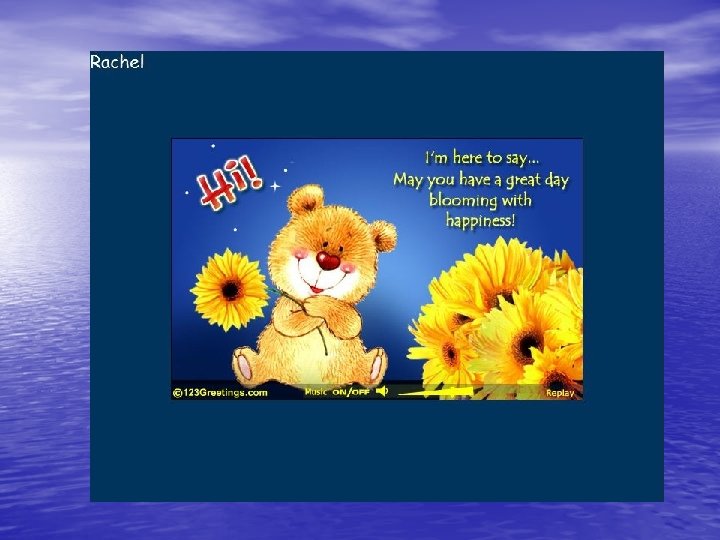Turn music ON in the greeting card
This screenshot has height=540, width=720.
click(339, 392)
